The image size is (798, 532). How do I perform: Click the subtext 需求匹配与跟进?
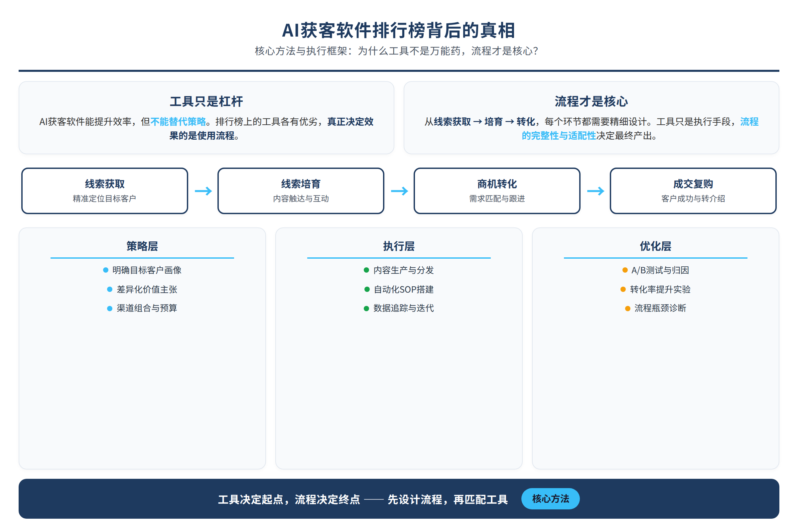(497, 199)
